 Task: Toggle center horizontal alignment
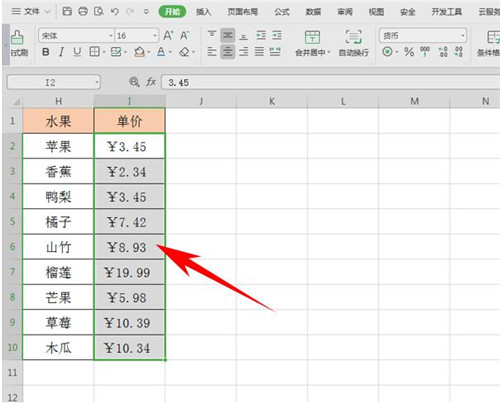pyautogui.click(x=228, y=52)
